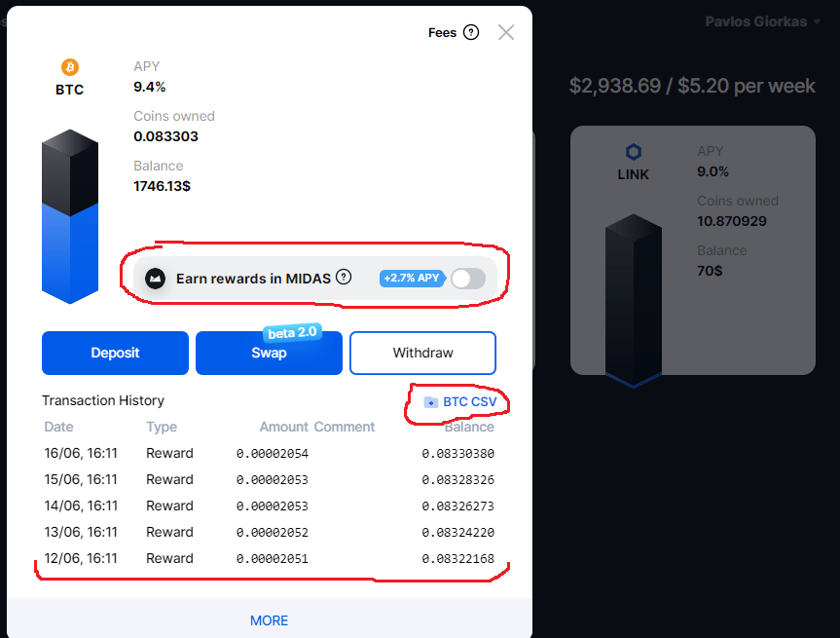
Task: Click the 13/06, 16:11 transaction date
Action: click(81, 532)
